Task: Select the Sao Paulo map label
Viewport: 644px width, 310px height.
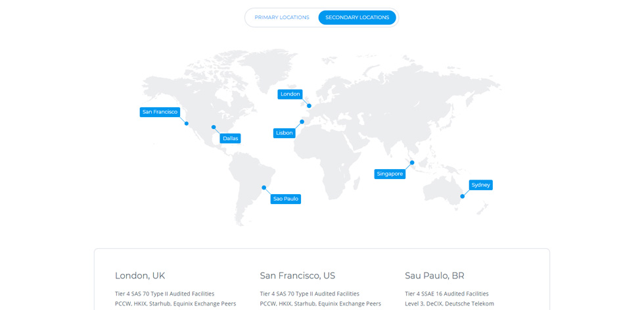Action: coord(286,199)
